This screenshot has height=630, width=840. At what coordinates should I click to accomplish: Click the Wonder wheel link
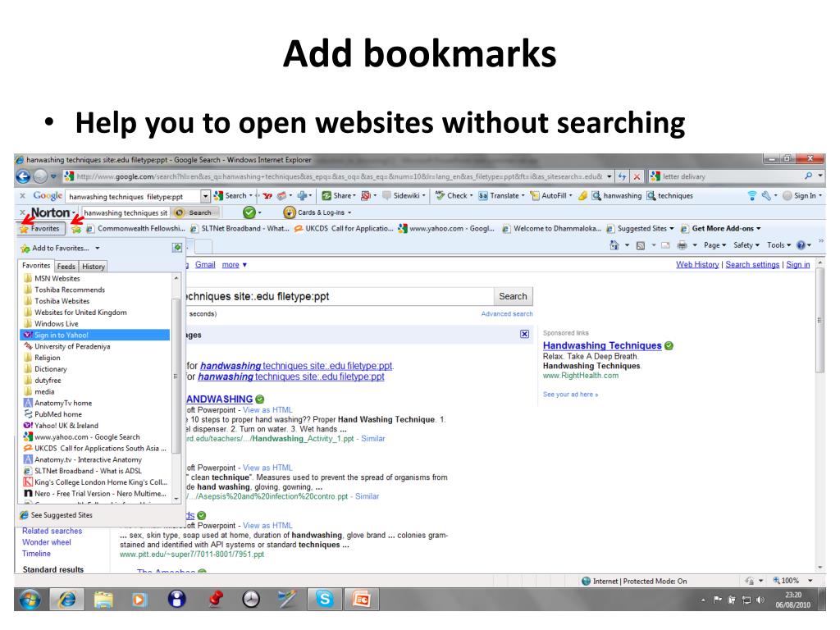click(47, 542)
